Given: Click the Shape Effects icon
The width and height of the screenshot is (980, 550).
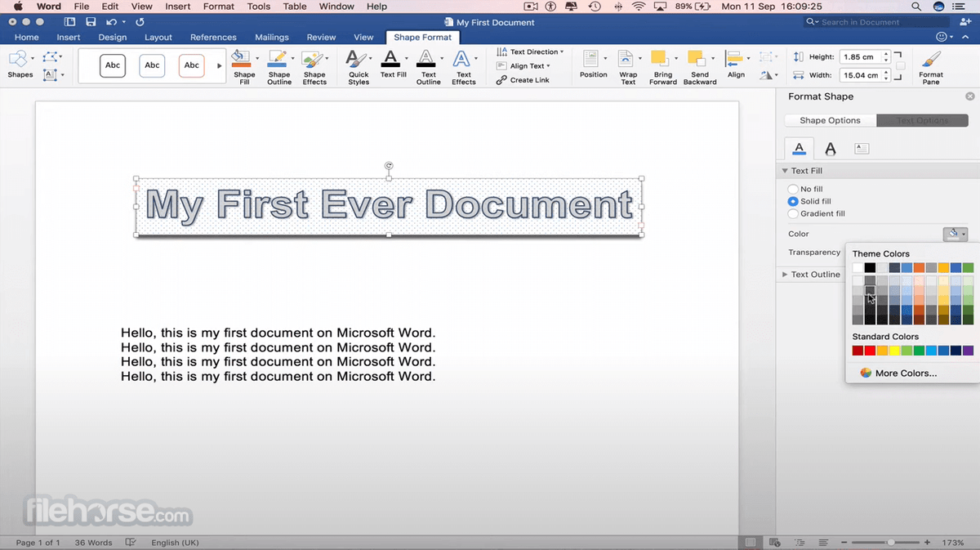Looking at the screenshot, I should click(314, 59).
